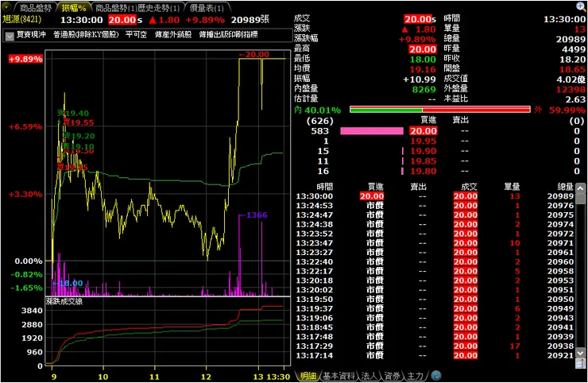The image size is (588, 383).
Task: Click the 13:30:00 trade row
Action: pos(435,196)
